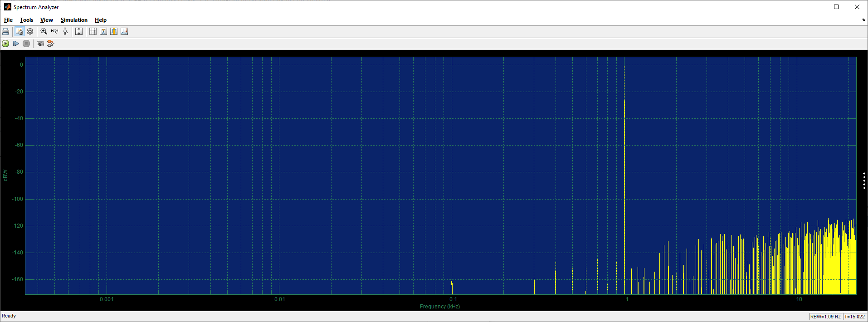The height and width of the screenshot is (322, 868).
Task: Open the Tools menu
Action: (26, 20)
